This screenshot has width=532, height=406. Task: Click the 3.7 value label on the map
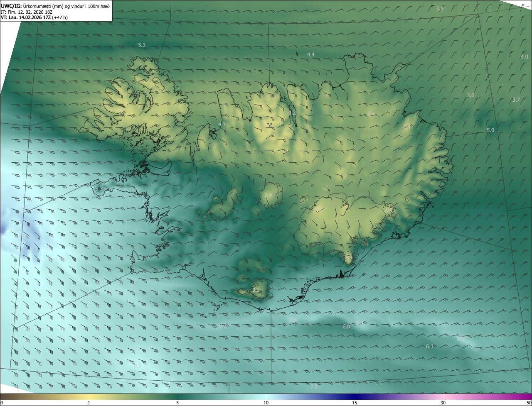pyautogui.click(x=516, y=100)
